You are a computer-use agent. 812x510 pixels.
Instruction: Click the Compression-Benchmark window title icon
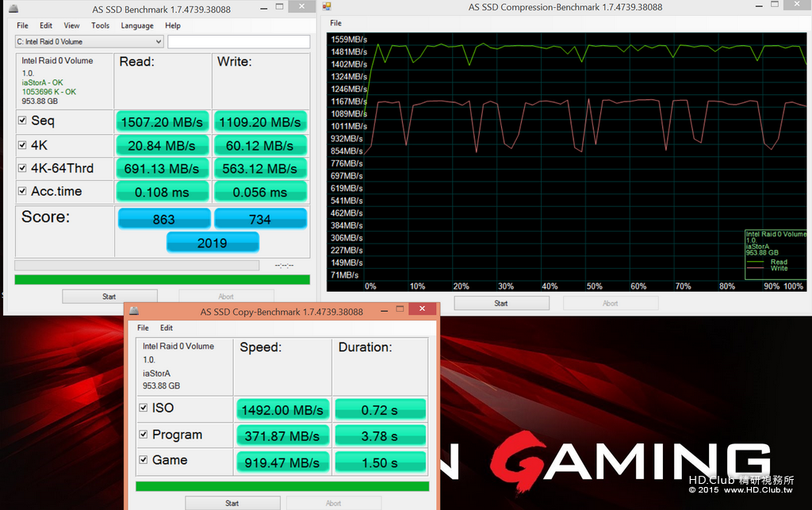click(x=327, y=6)
